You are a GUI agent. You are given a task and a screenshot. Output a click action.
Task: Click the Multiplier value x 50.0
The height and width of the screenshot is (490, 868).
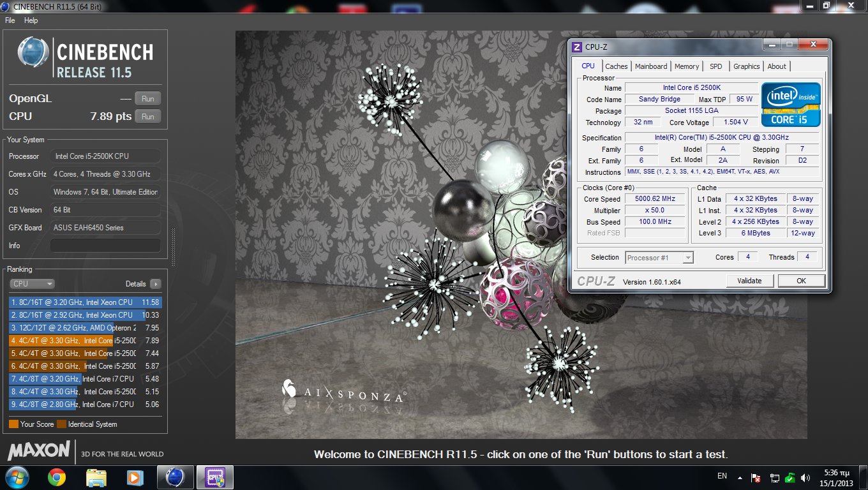tap(654, 211)
